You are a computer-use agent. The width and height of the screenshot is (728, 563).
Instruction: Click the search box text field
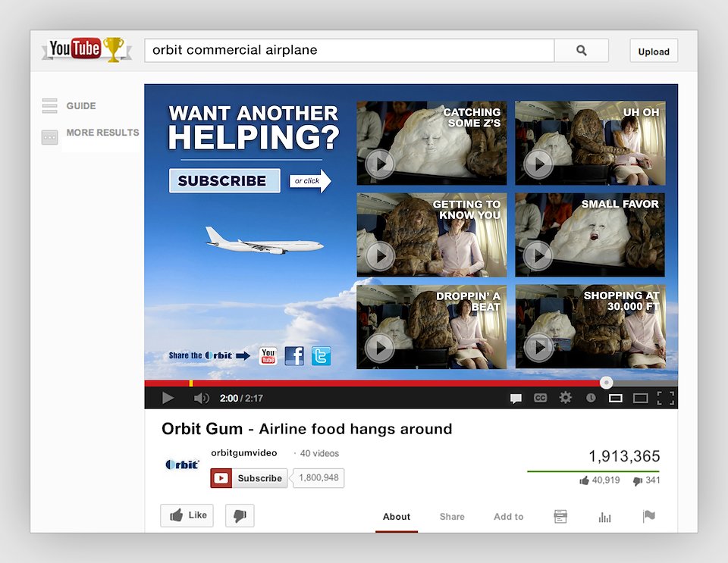point(349,51)
